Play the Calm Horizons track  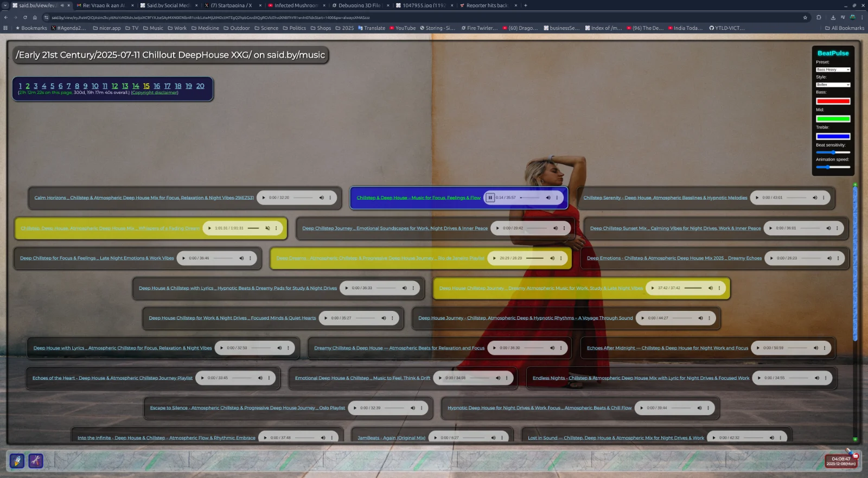tap(264, 197)
